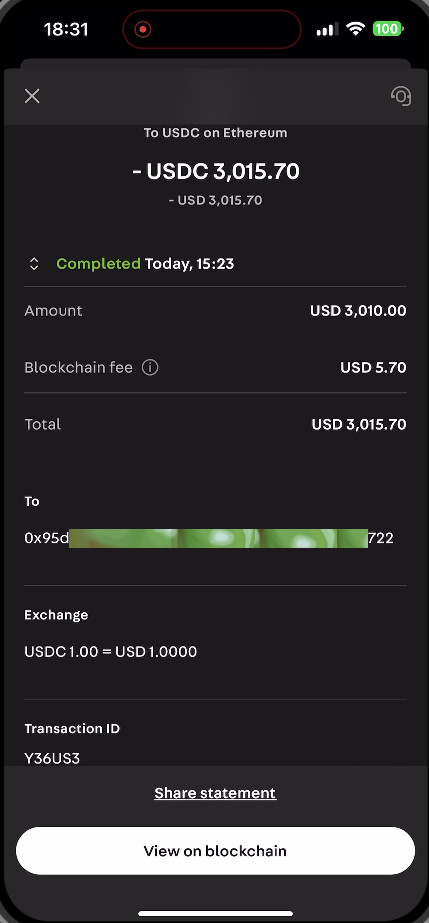Viewport: 429px width, 923px height.
Task: Tap the 18:31 clock in status bar
Action: coord(66,29)
